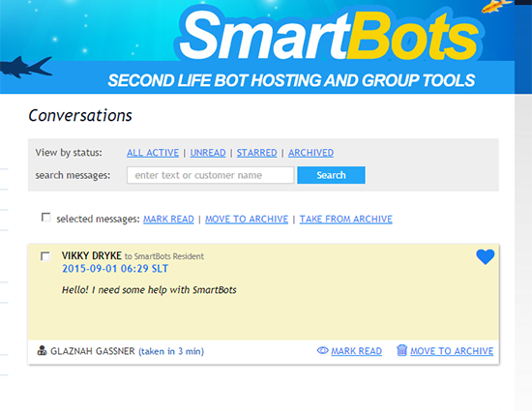Image resolution: width=532 pixels, height=411 pixels.
Task: Click the blue heart star icon
Action: coord(486,256)
